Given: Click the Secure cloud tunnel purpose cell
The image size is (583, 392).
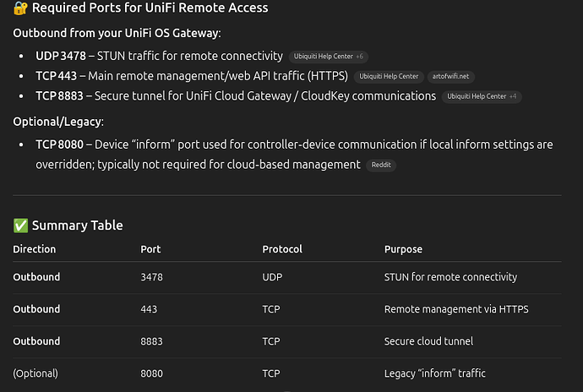Looking at the screenshot, I should pyautogui.click(x=428, y=341).
